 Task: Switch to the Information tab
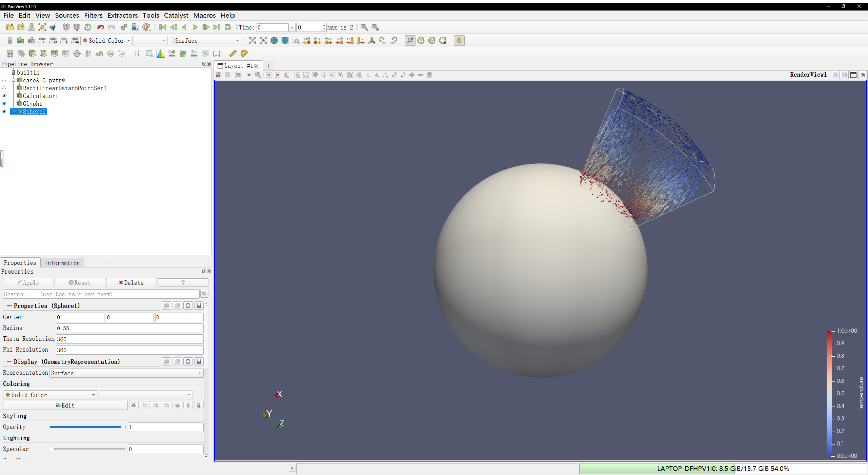click(x=62, y=263)
